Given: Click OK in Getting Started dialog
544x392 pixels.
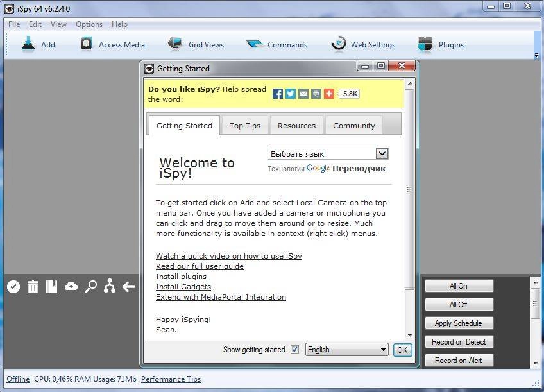Looking at the screenshot, I should [402, 350].
